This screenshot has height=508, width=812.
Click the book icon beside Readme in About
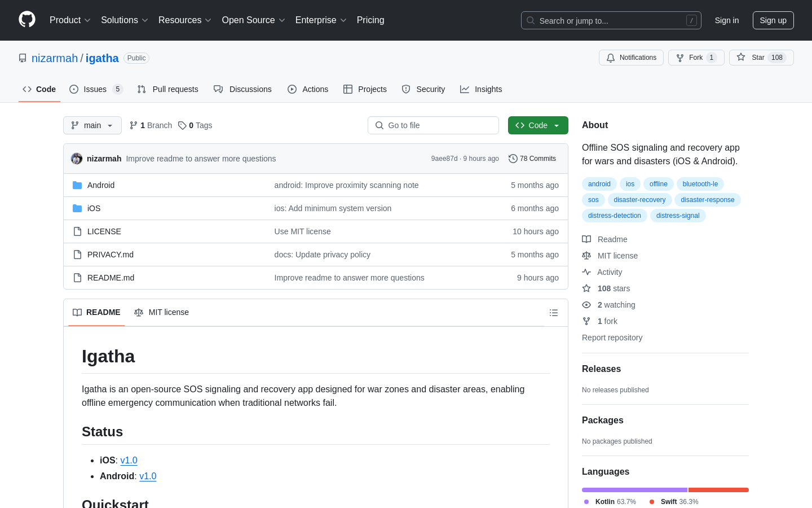pyautogui.click(x=586, y=239)
